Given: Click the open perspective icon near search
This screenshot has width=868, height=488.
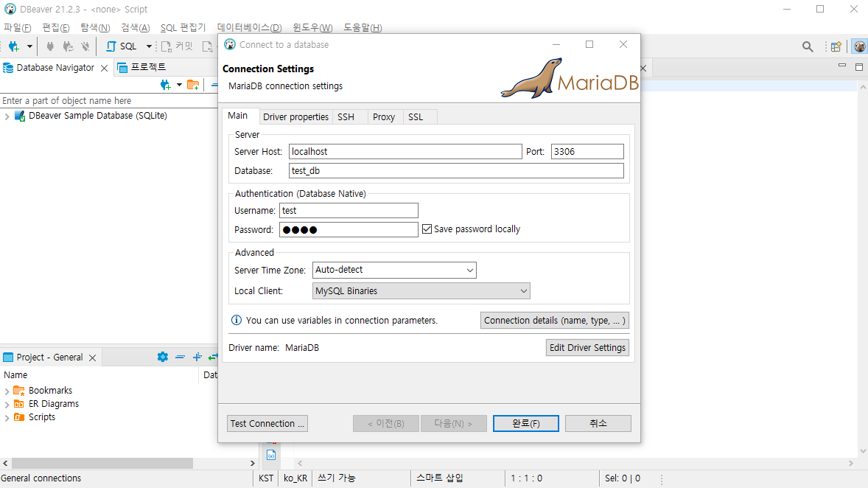Looking at the screenshot, I should 836,46.
